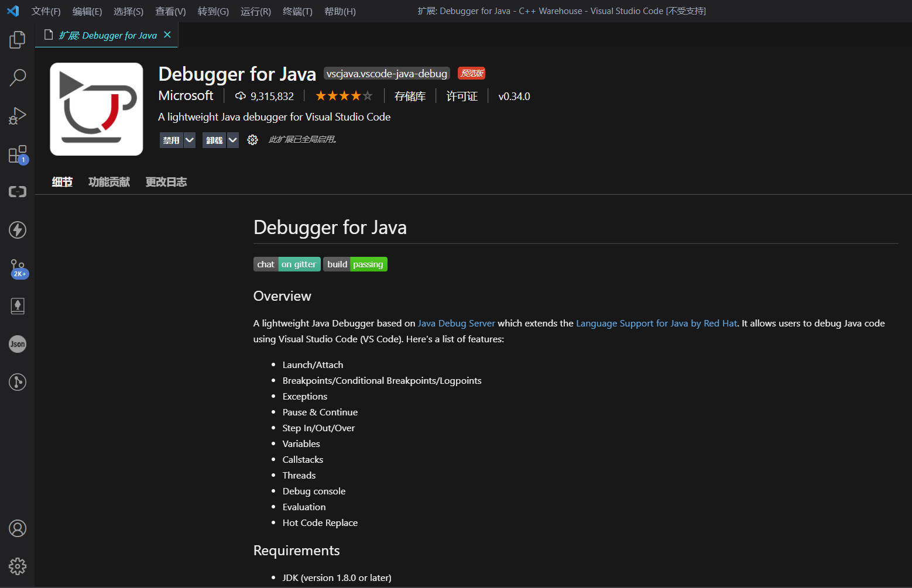Select the 细节 tab
The image size is (912, 588).
click(62, 182)
